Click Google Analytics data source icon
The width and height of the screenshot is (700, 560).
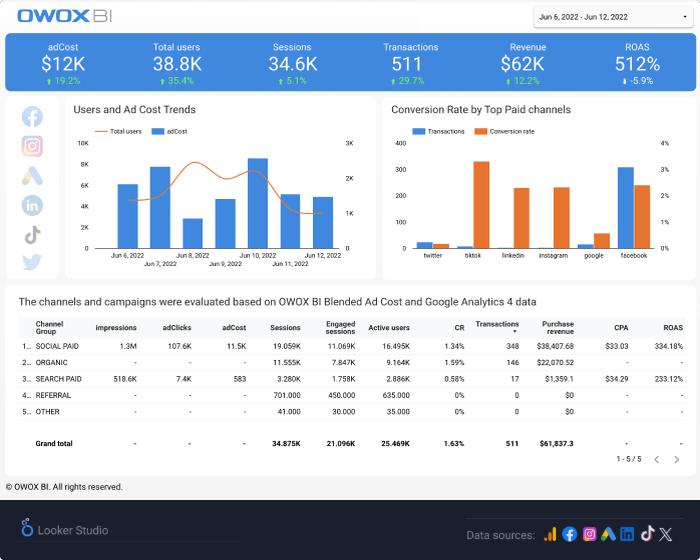click(550, 534)
